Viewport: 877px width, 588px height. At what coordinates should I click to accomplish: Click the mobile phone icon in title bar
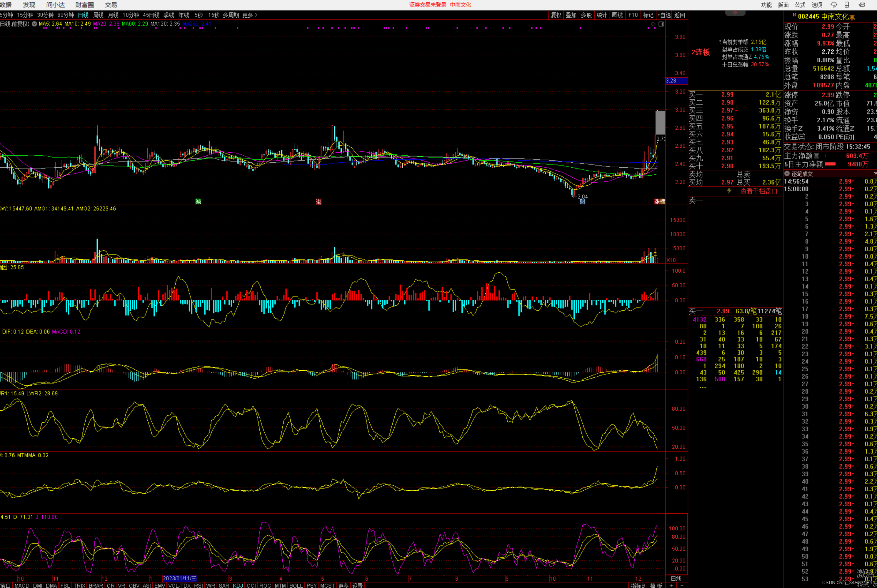click(x=847, y=5)
